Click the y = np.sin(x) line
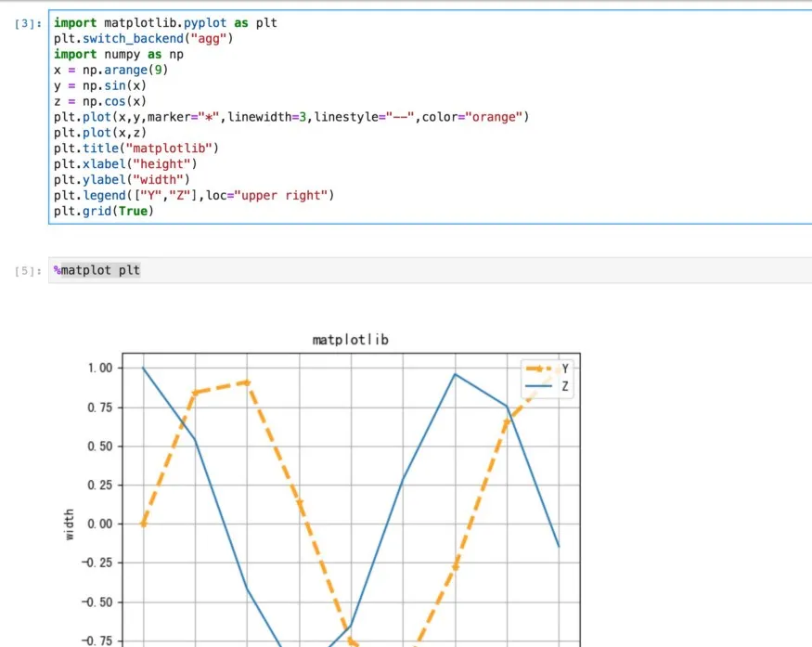This screenshot has height=647, width=812. (x=100, y=85)
